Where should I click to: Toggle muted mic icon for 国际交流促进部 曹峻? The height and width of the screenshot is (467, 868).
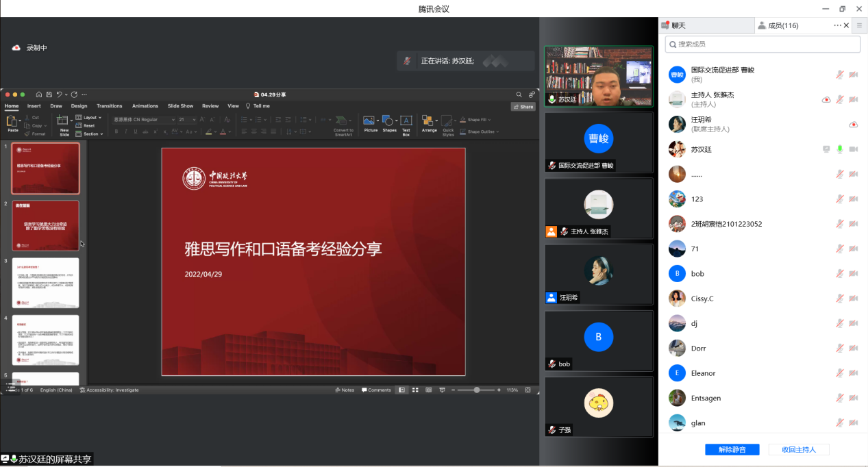click(x=840, y=75)
